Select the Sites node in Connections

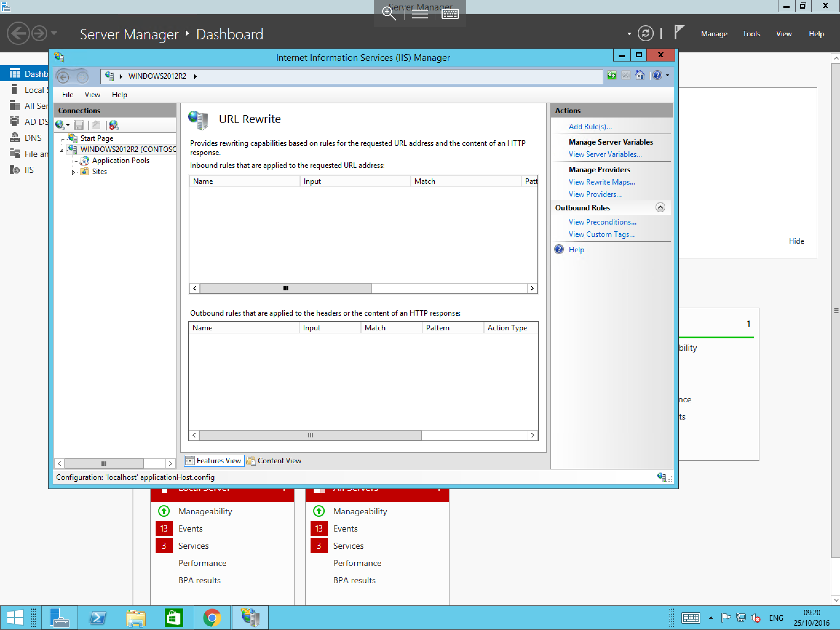[x=99, y=171]
